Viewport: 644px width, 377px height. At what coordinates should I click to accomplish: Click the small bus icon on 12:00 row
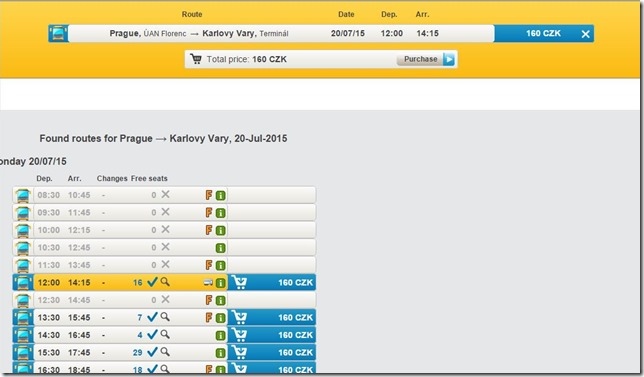pos(208,283)
